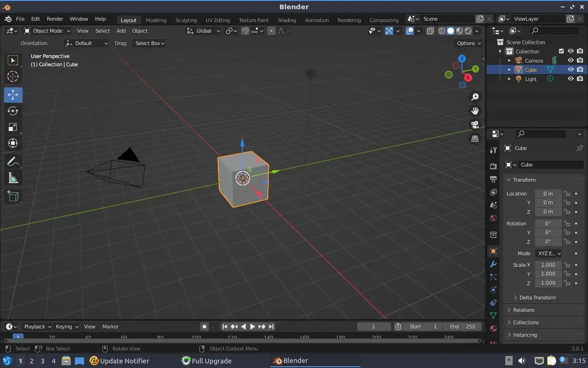Open the Physics properties tab
588x368 pixels.
[x=493, y=290]
